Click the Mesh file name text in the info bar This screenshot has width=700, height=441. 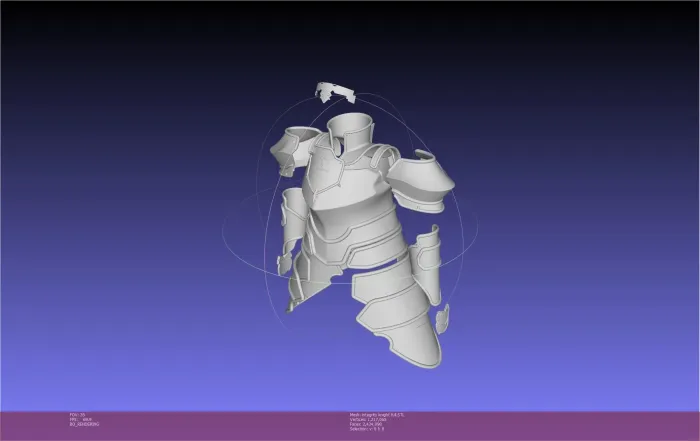[377, 415]
